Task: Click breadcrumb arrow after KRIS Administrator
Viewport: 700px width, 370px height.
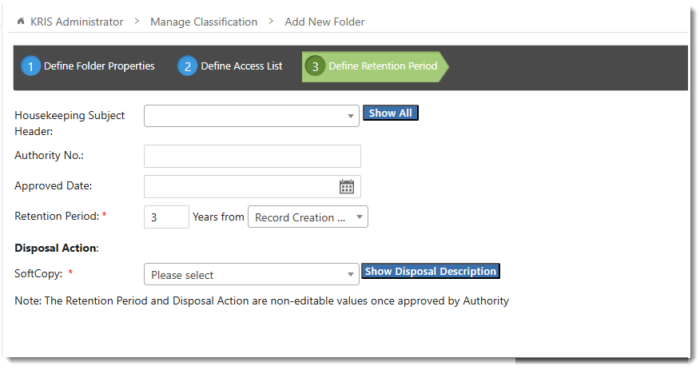Action: coord(137,21)
